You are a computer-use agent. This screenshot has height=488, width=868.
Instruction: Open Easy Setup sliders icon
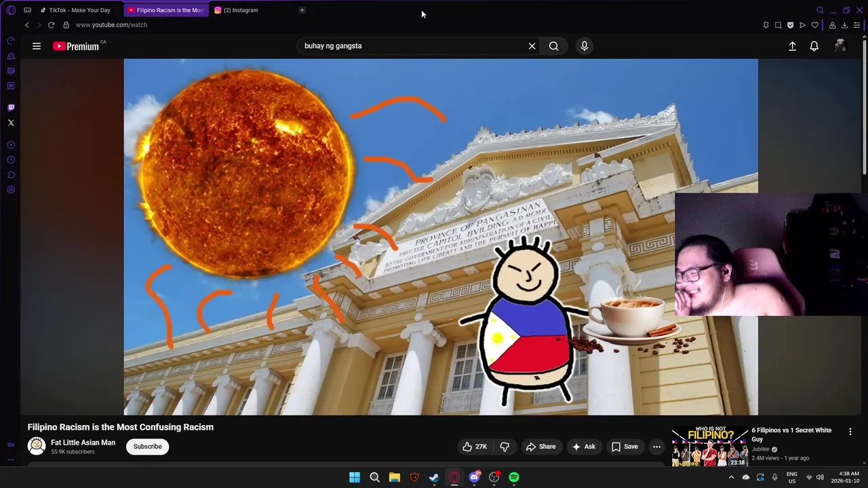856,25
